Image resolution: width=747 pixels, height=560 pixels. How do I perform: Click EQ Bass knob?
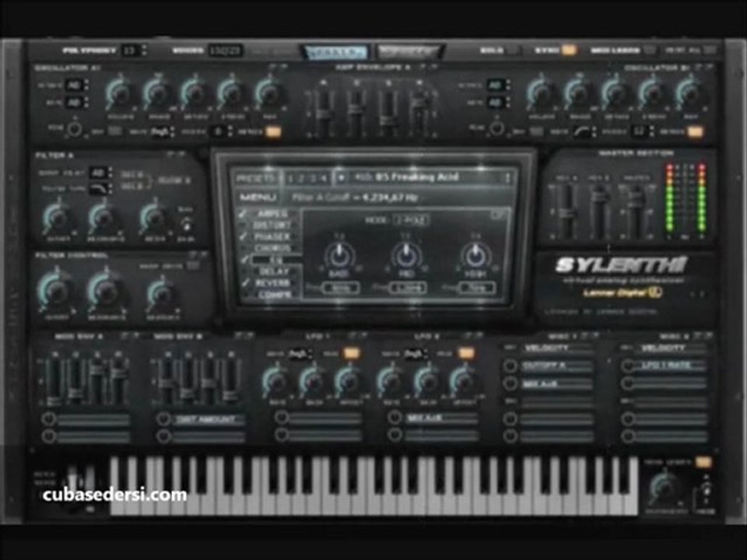pos(339,256)
